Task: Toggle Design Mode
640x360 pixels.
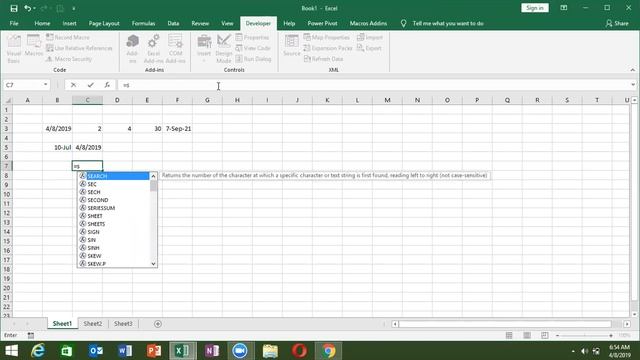Action: click(x=224, y=49)
